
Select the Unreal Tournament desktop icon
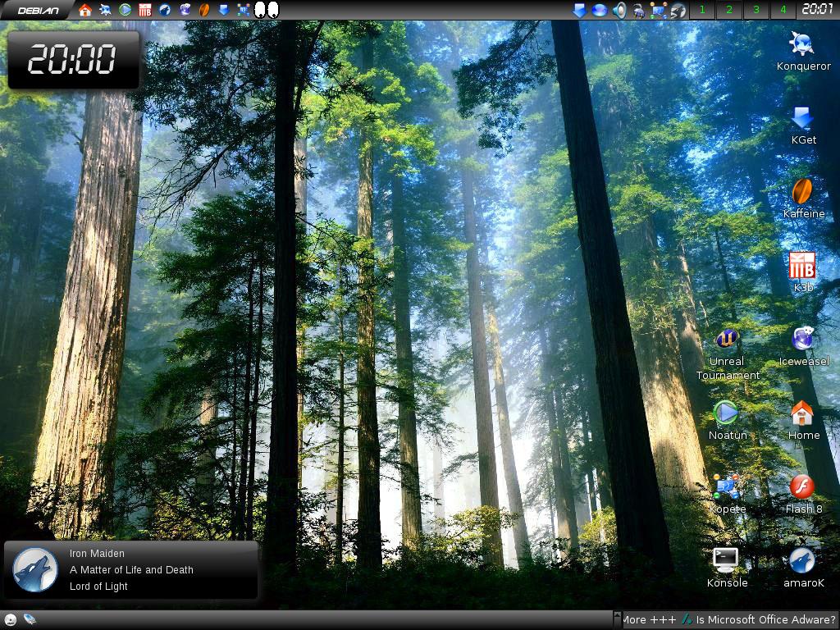pos(727,354)
